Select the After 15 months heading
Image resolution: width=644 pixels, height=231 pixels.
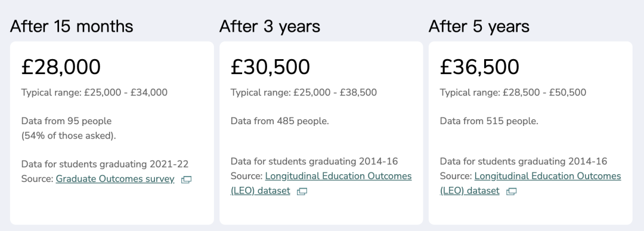[x=72, y=26]
